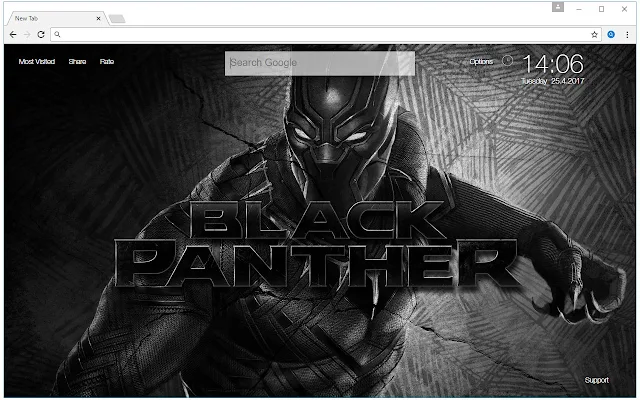Select the New Tab tab
This screenshot has height=400, width=640.
coord(55,18)
